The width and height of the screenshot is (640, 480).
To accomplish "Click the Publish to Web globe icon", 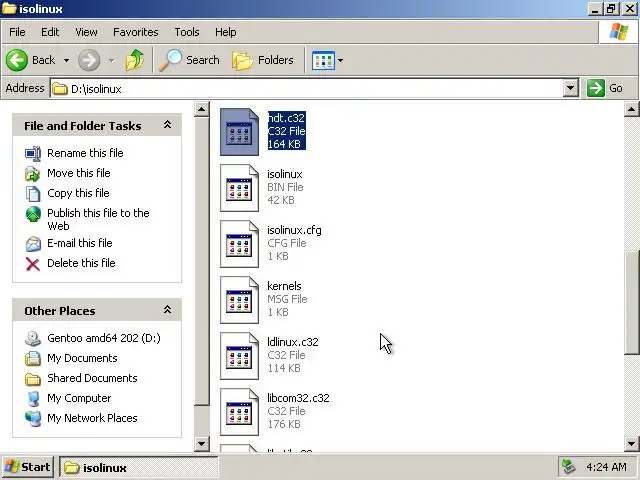I will click(33, 213).
